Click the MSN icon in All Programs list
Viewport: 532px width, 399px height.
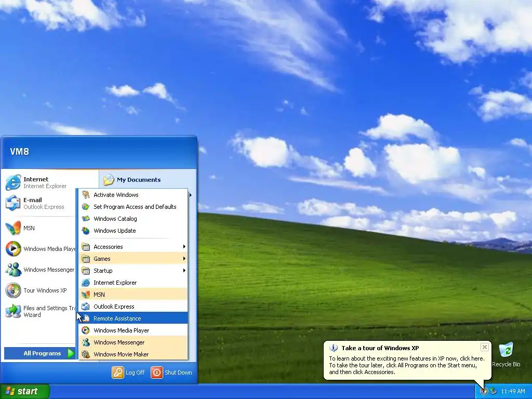pyautogui.click(x=86, y=295)
